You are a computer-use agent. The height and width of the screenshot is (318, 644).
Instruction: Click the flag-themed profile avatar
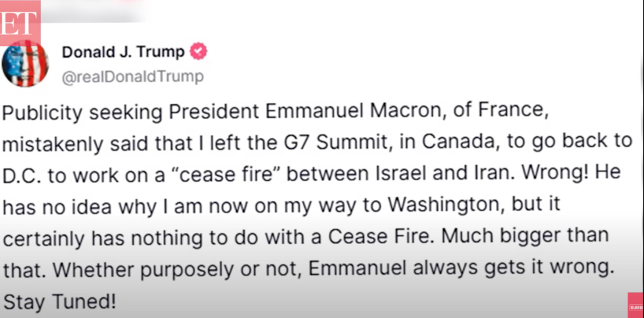(25, 63)
